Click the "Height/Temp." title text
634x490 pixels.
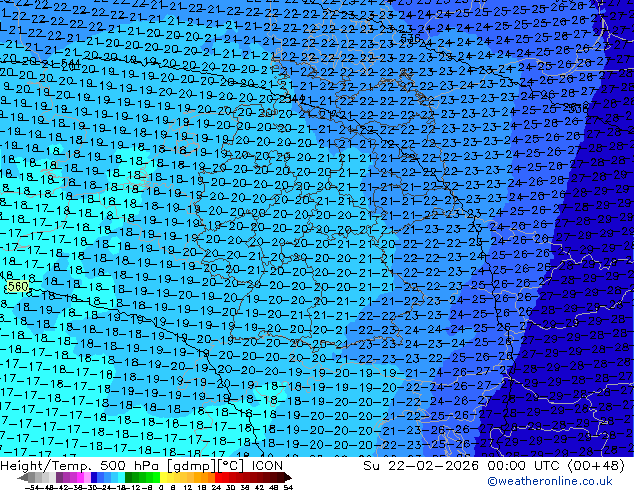[x=46, y=466]
